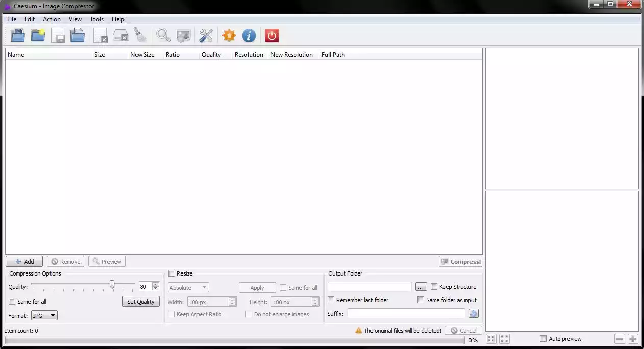This screenshot has height=349, width=644.
Task: Click the Set Quality button
Action: (141, 302)
